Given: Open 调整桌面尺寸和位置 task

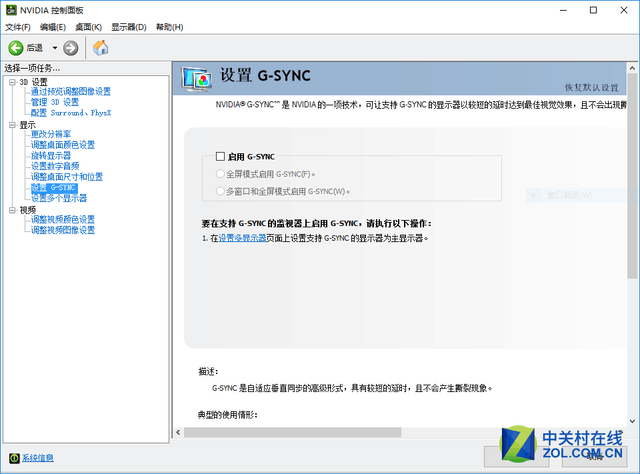Looking at the screenshot, I should click(x=67, y=176).
